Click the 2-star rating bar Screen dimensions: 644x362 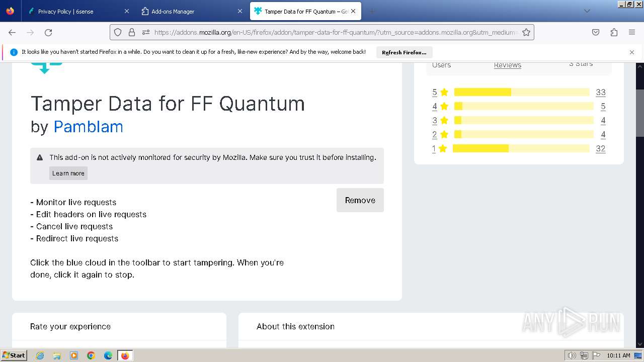click(524, 134)
